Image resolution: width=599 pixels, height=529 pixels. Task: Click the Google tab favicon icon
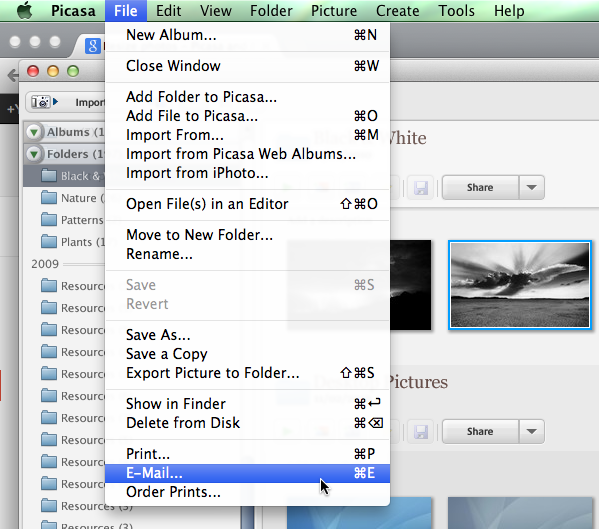tap(93, 46)
